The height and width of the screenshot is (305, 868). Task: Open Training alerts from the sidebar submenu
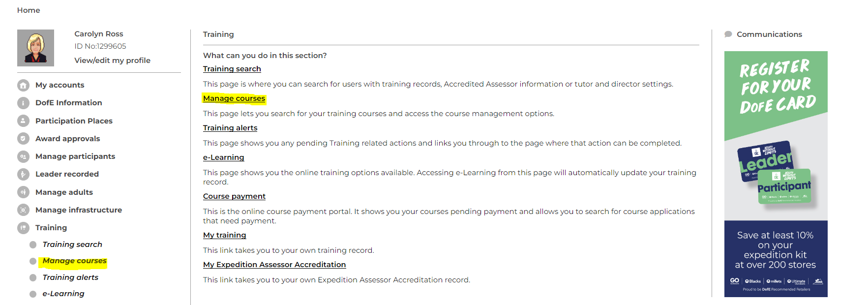pos(71,277)
